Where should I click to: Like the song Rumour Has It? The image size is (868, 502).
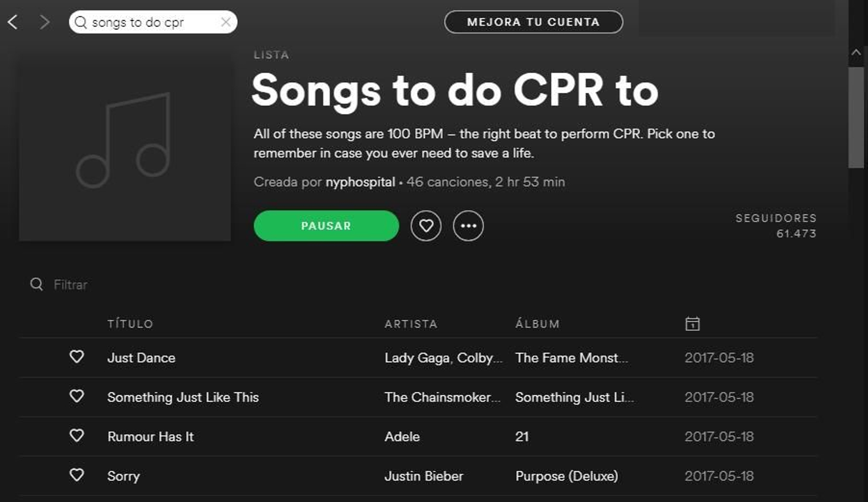pyautogui.click(x=77, y=436)
